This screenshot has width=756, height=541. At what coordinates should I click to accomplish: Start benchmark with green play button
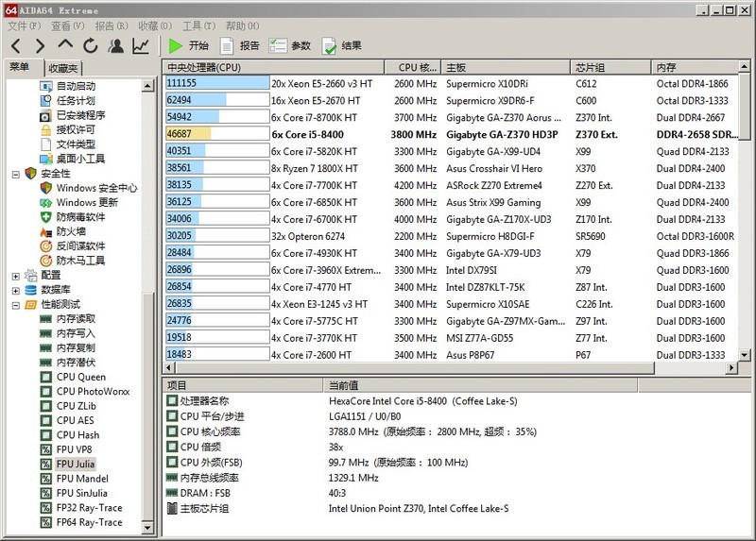click(188, 45)
